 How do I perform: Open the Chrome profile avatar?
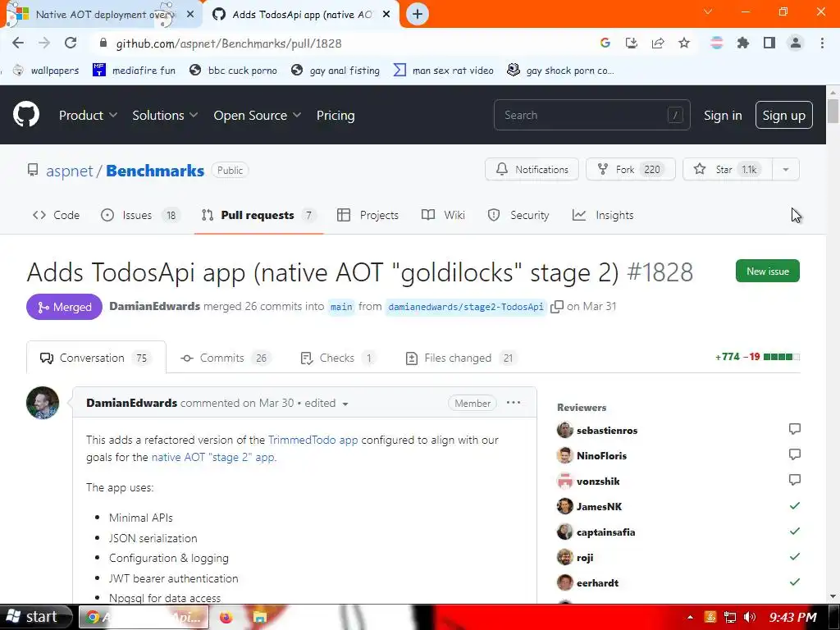pos(795,43)
